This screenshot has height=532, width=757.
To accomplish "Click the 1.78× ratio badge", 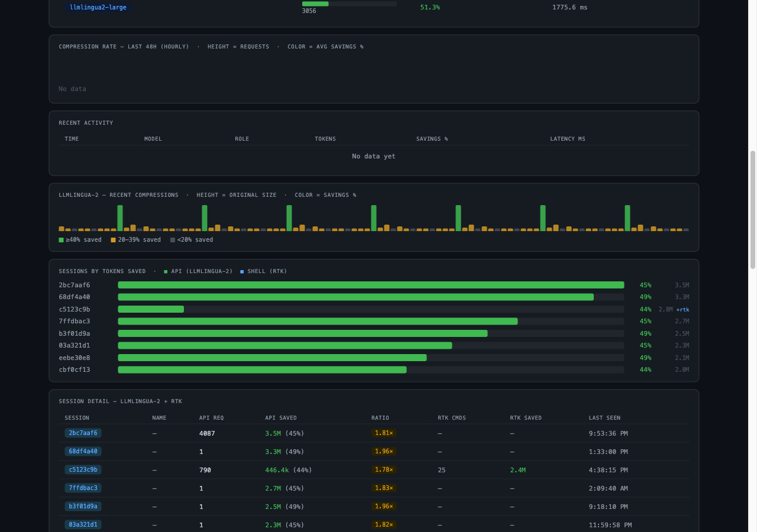I will pyautogui.click(x=384, y=470).
